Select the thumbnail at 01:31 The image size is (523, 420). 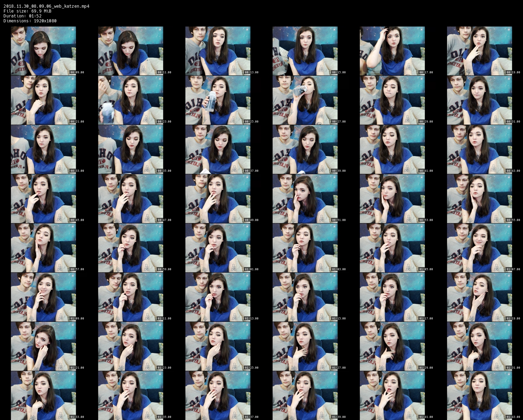point(479,346)
